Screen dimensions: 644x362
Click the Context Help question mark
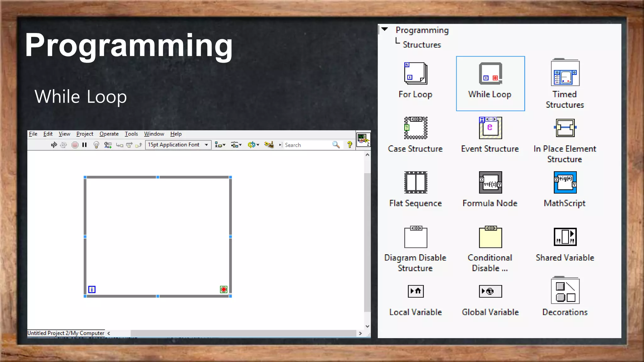click(349, 145)
